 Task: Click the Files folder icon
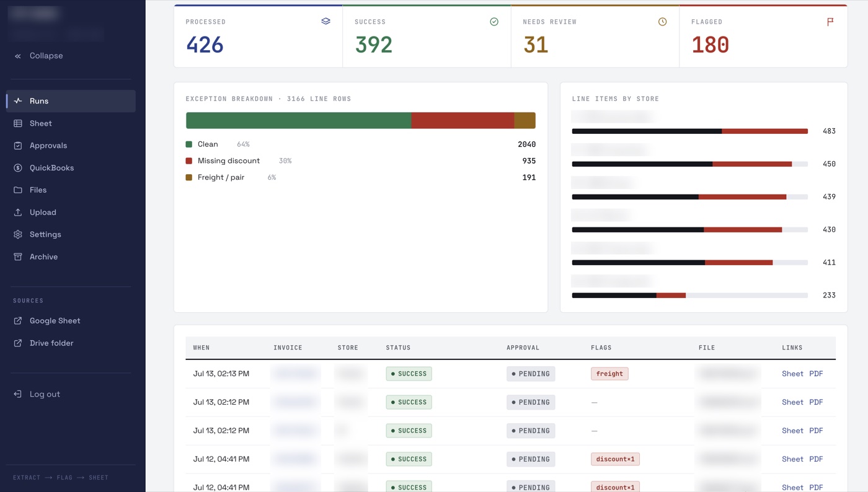pos(18,190)
